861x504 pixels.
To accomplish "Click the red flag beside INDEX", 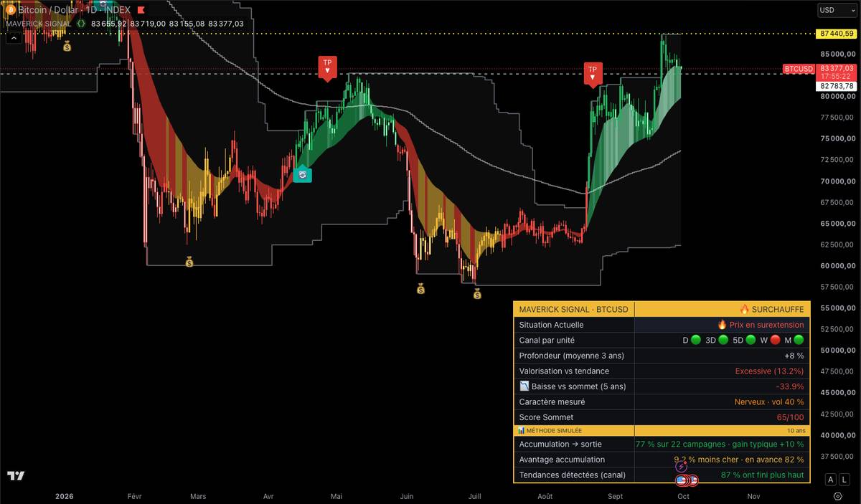I will [141, 11].
